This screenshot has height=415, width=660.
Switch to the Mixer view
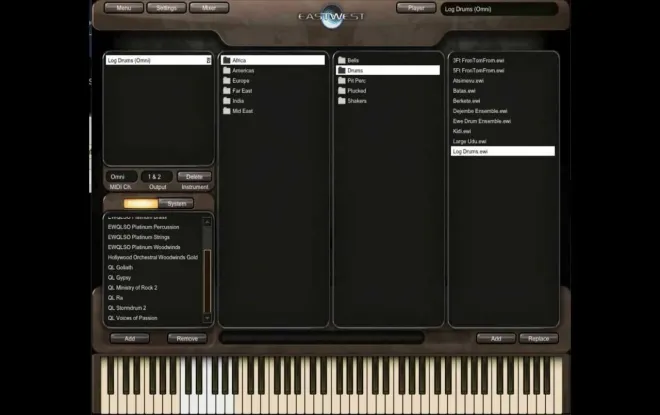tap(209, 8)
